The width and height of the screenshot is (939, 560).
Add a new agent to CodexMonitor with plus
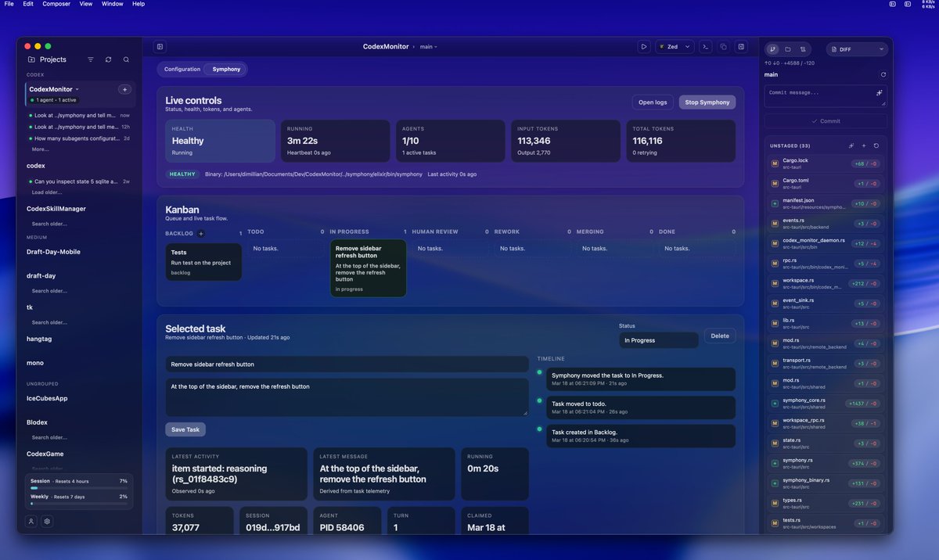pos(124,90)
